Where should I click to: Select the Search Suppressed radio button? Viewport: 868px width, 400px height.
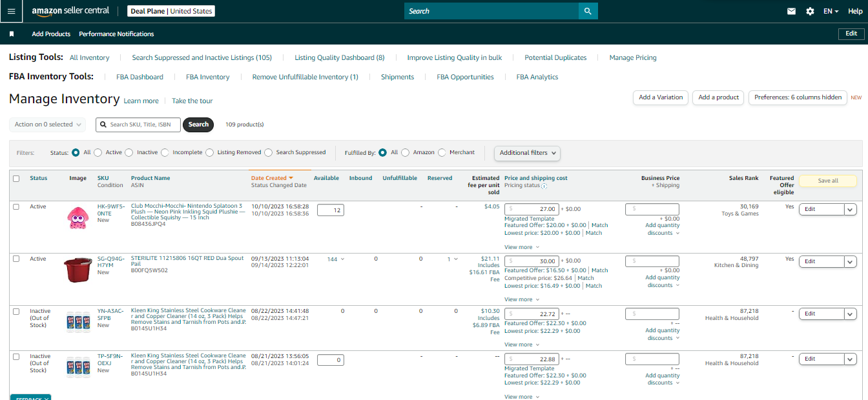click(x=268, y=153)
